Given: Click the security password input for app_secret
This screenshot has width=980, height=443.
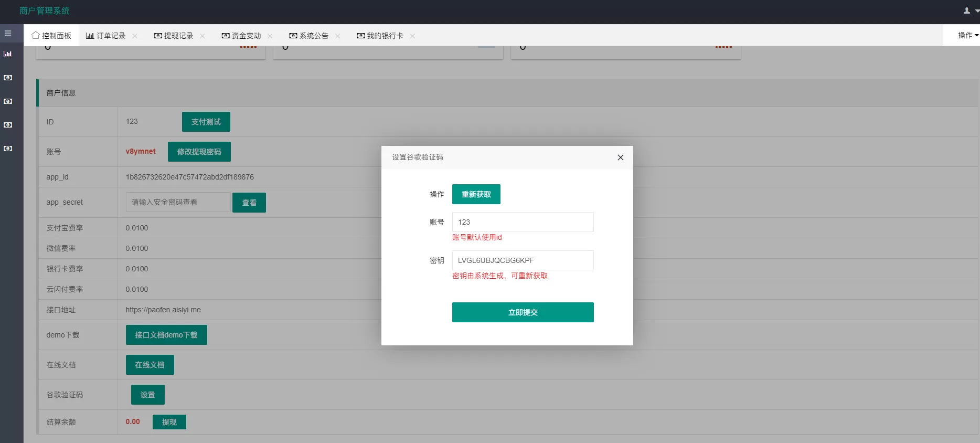Looking at the screenshot, I should tap(178, 202).
